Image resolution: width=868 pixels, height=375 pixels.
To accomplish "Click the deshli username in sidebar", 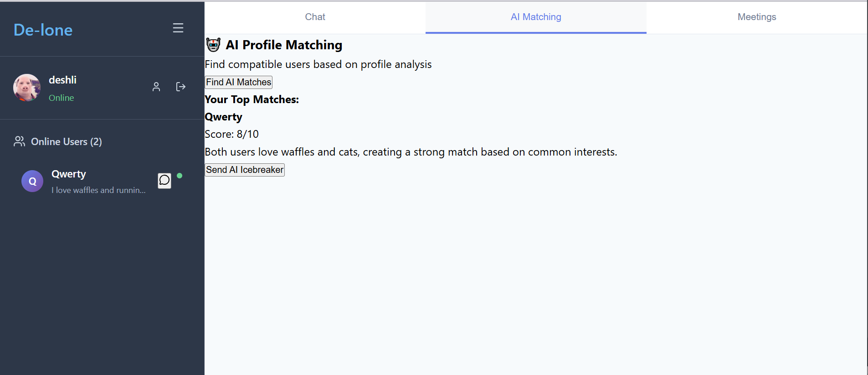I will (x=63, y=80).
